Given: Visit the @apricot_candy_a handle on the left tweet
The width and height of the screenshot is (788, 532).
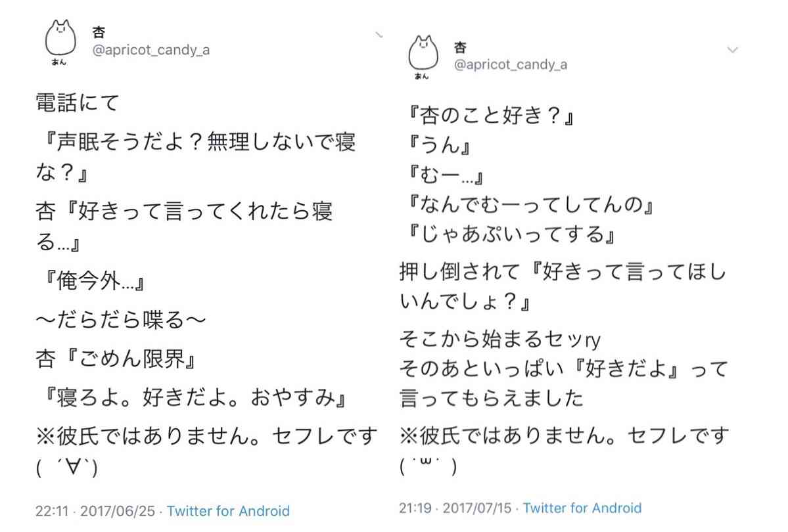Looking at the screenshot, I should 151,50.
